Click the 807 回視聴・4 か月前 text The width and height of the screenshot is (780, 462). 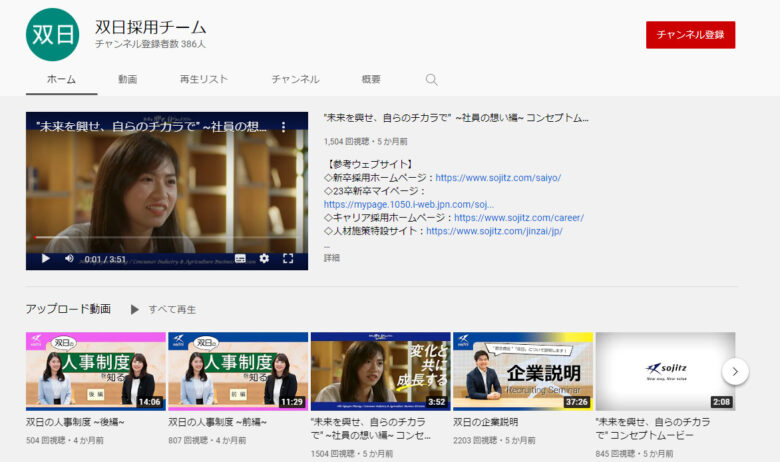pos(207,441)
